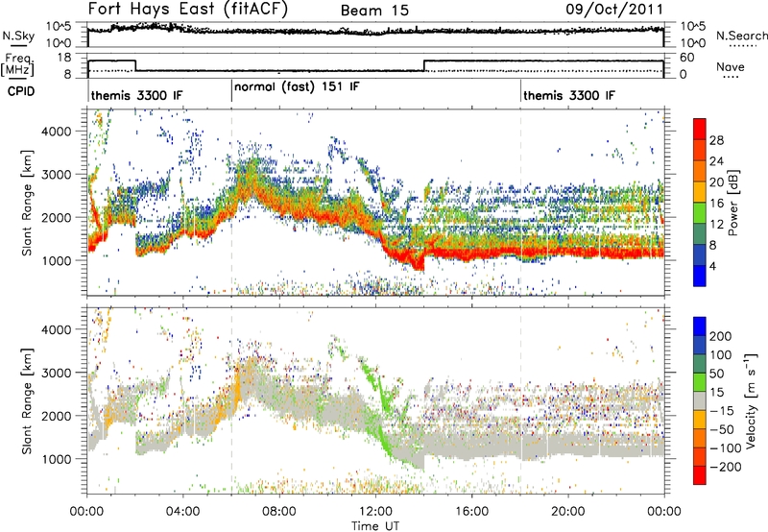This screenshot has height=532, width=768.
Task: Click the '28' power colorbar value
Action: pyautogui.click(x=716, y=140)
